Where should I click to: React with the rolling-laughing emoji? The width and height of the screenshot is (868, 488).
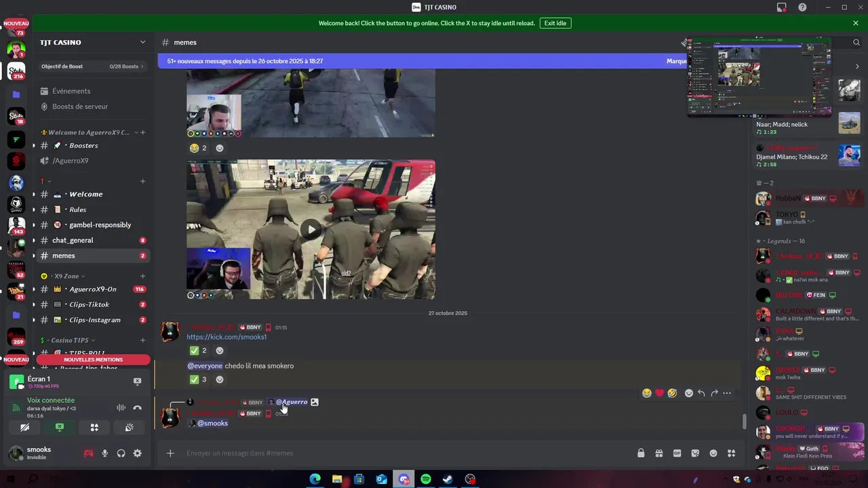(x=672, y=393)
